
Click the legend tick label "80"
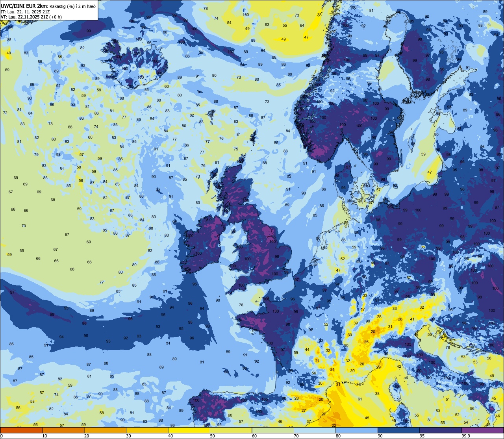pyautogui.click(x=338, y=436)
